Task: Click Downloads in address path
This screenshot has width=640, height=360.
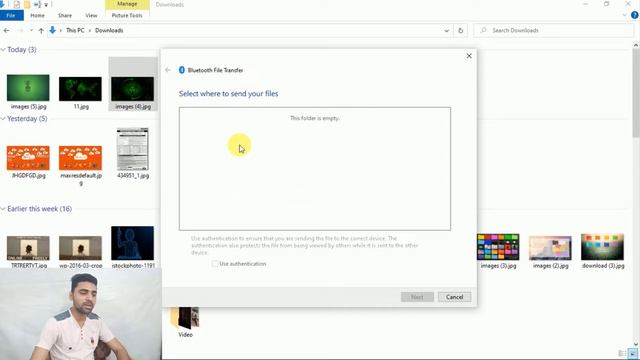Action: [x=109, y=31]
